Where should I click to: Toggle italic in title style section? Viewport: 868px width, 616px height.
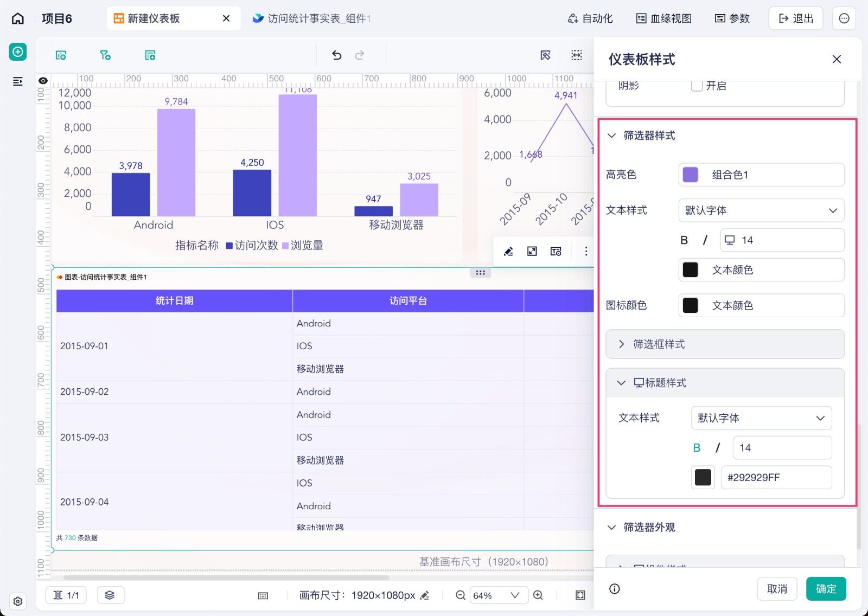pyautogui.click(x=718, y=448)
